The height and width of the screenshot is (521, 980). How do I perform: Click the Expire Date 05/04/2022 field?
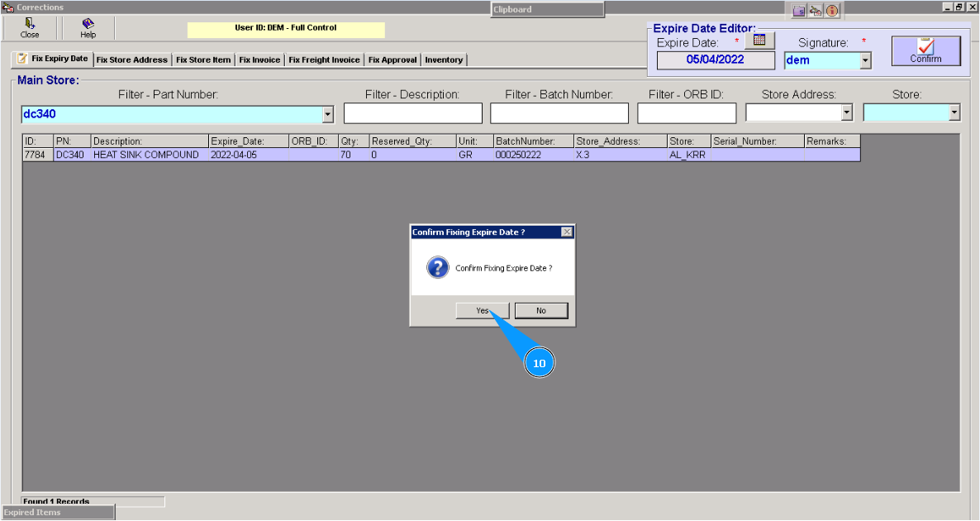pos(716,60)
